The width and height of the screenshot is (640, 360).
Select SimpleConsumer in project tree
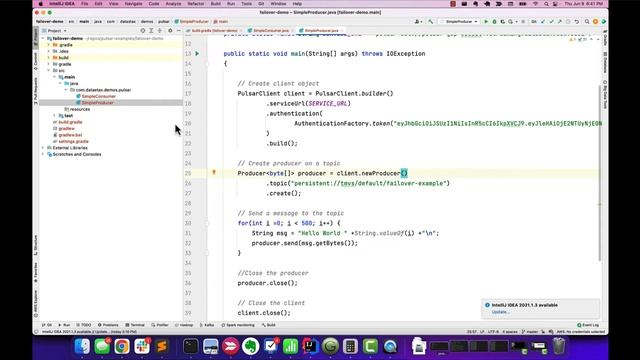click(x=98, y=96)
